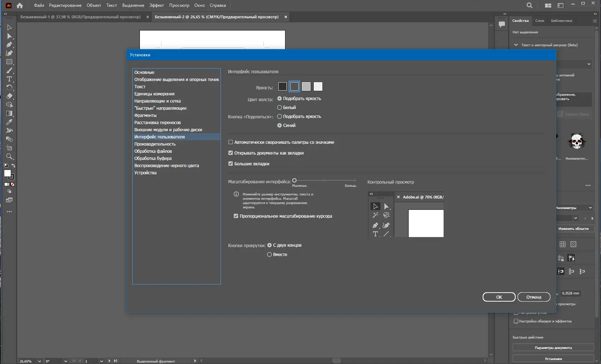
Task: Enable auto-collapse icon palettes checkbox
Action: click(x=231, y=142)
